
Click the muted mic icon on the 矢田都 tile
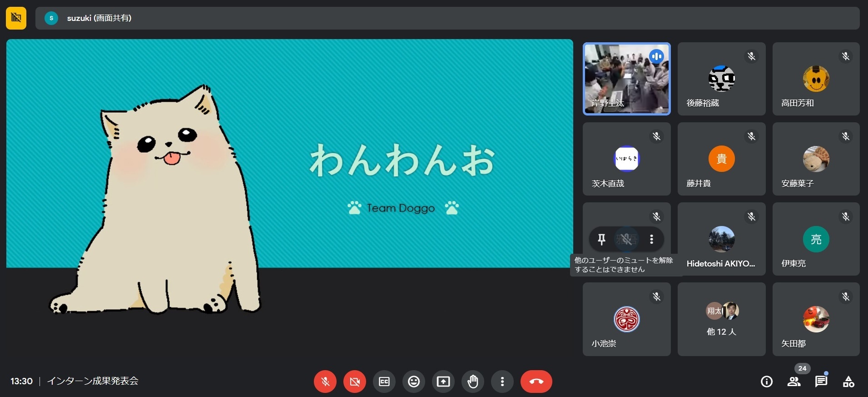(846, 297)
